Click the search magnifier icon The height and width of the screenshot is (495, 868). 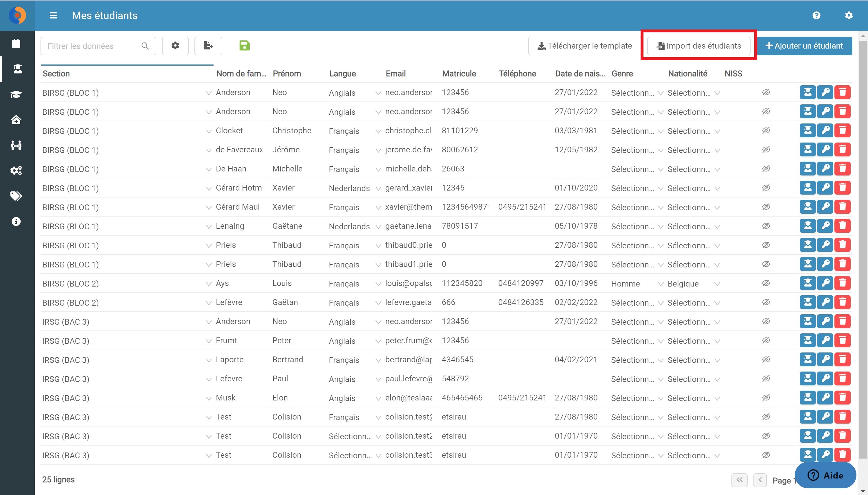[145, 46]
